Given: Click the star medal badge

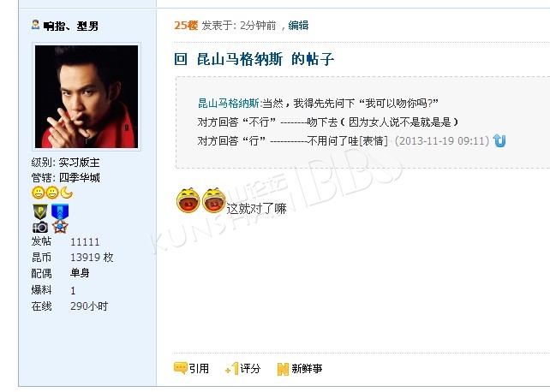Looking at the screenshot, I should (60, 227).
